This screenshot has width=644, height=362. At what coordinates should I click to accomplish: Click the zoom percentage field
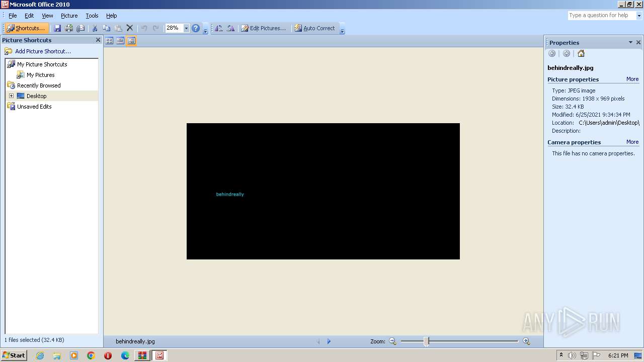[x=174, y=28]
